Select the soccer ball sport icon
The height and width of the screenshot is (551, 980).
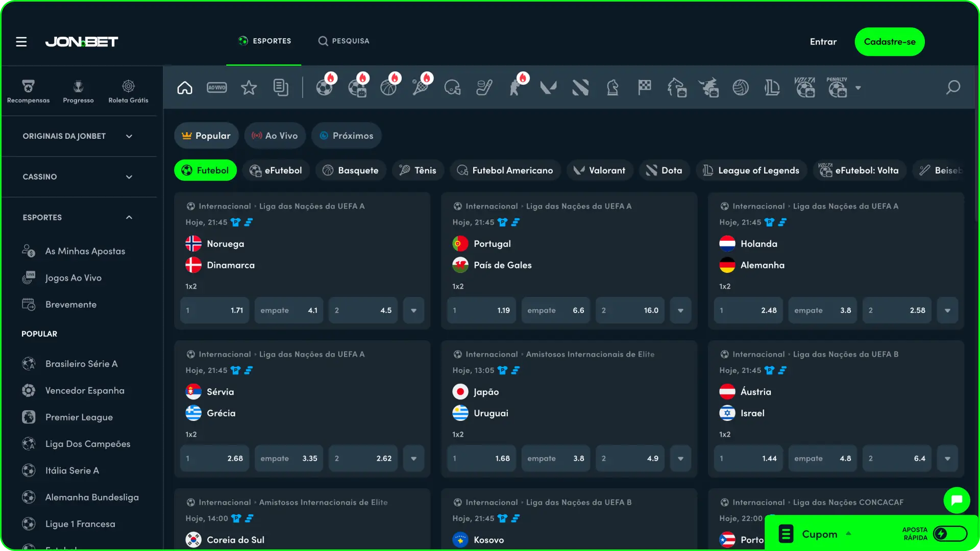(x=324, y=88)
